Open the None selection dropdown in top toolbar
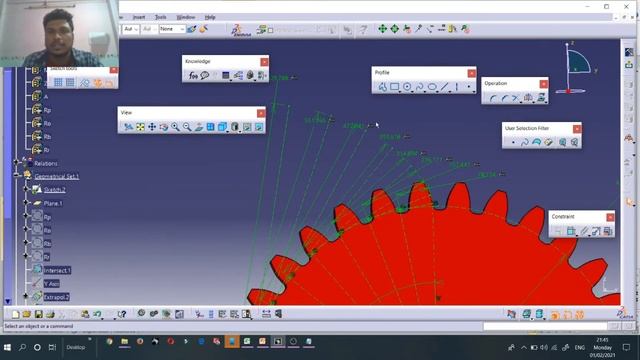Viewport: 640px width, 360px height. click(172, 29)
